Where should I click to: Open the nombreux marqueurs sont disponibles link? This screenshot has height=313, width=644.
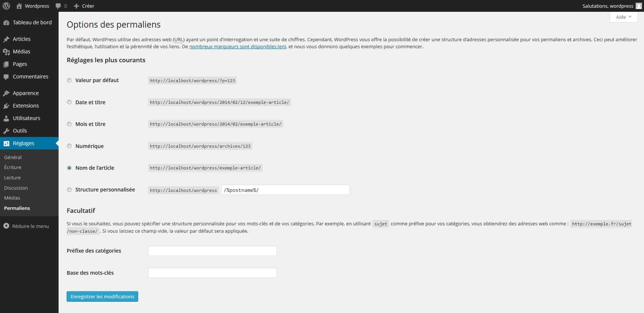tap(238, 47)
